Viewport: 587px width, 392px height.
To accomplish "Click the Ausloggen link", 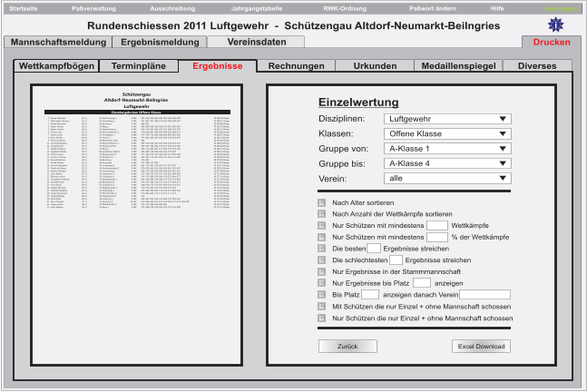I will (x=562, y=8).
